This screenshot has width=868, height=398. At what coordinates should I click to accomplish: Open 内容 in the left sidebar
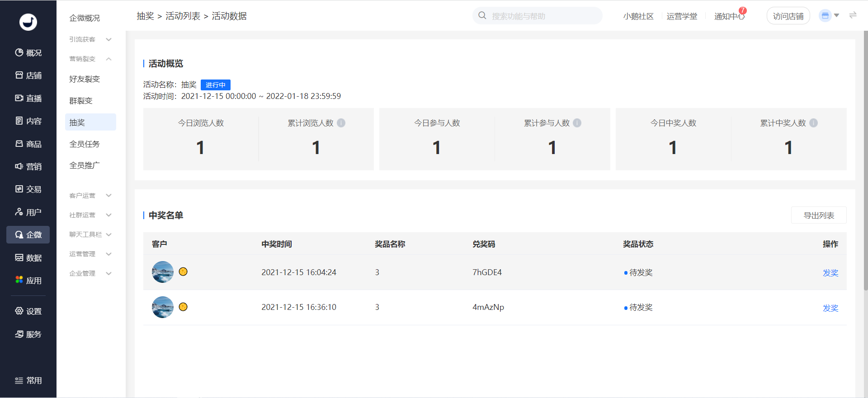[28, 121]
